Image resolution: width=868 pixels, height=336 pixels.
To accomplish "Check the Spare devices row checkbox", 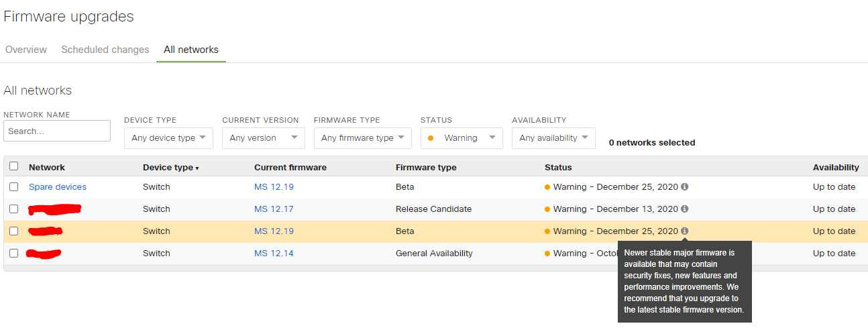I will (13, 186).
